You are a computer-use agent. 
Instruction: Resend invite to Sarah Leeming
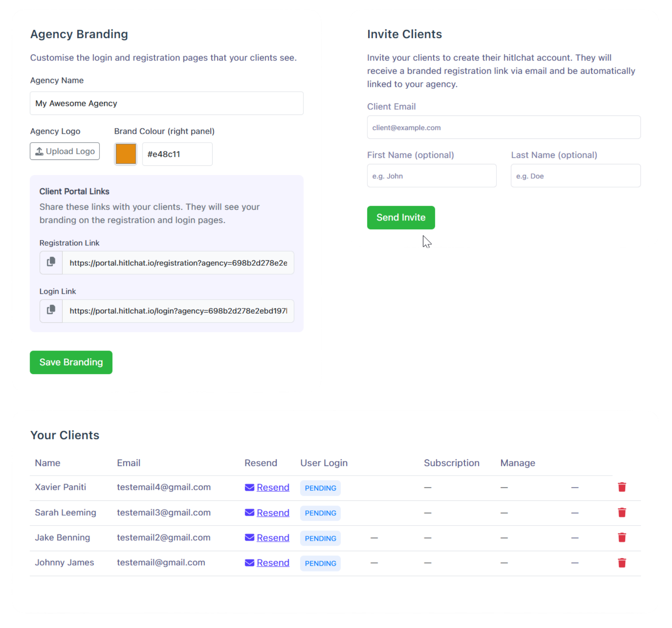[x=273, y=513]
